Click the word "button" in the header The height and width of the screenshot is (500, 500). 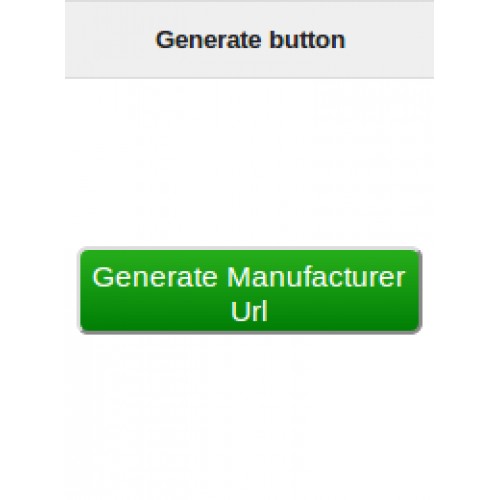pos(307,40)
